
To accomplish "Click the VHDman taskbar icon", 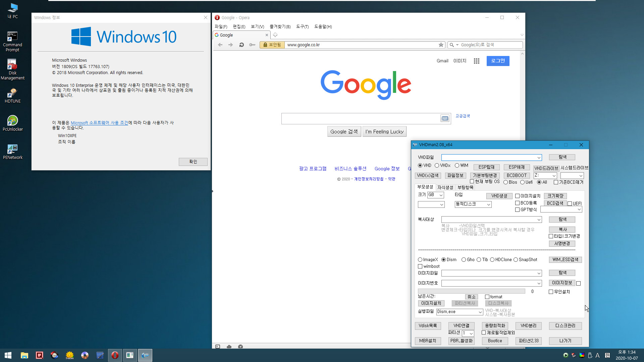I will (x=145, y=355).
